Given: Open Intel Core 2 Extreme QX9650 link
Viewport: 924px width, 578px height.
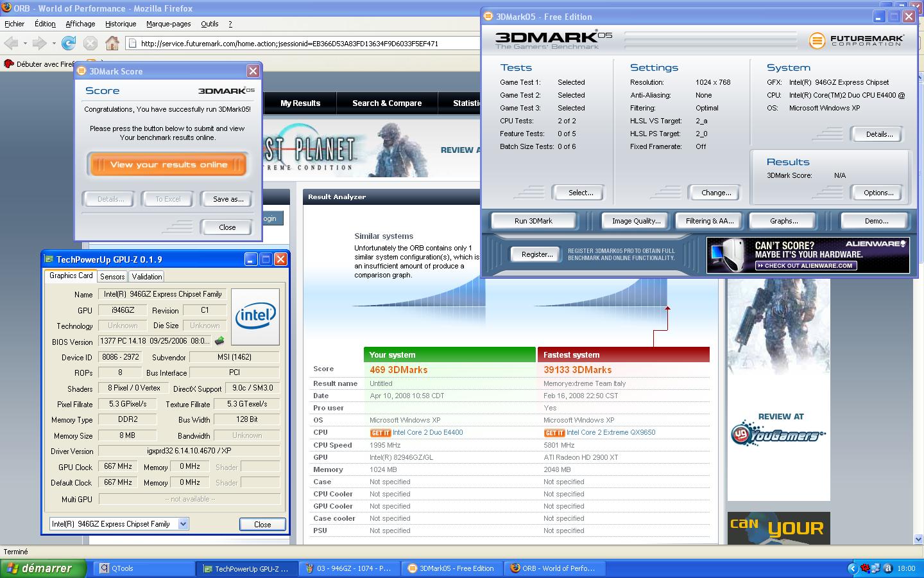Looking at the screenshot, I should pyautogui.click(x=611, y=432).
